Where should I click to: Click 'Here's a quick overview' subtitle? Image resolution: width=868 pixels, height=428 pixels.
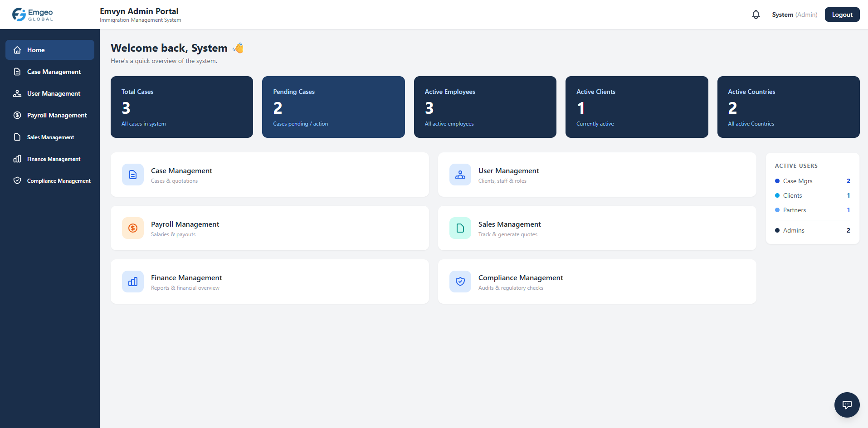(x=164, y=61)
